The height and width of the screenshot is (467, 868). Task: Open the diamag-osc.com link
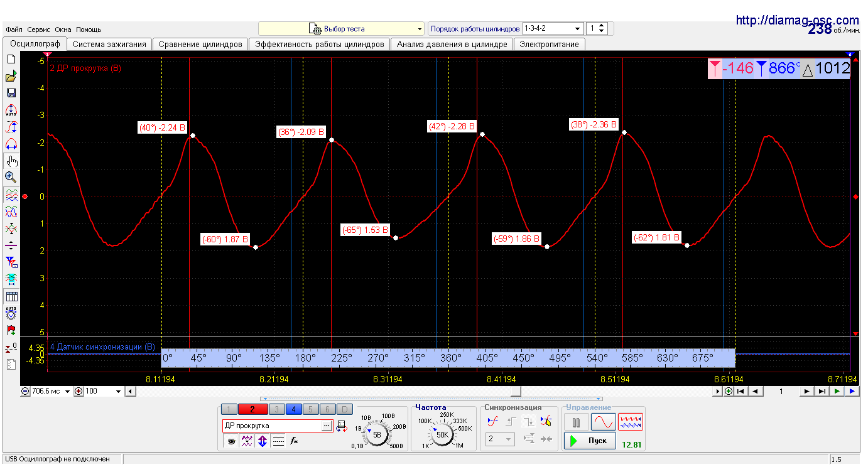[x=797, y=20]
